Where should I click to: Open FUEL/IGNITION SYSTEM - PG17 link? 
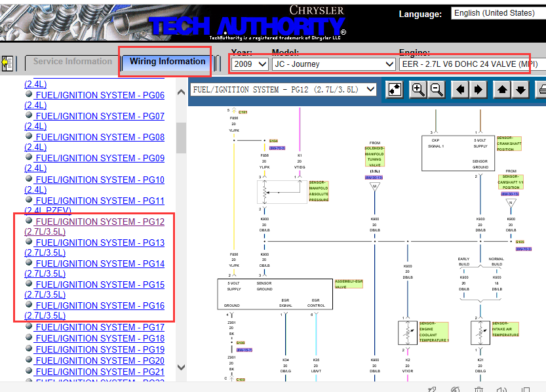[x=100, y=327]
